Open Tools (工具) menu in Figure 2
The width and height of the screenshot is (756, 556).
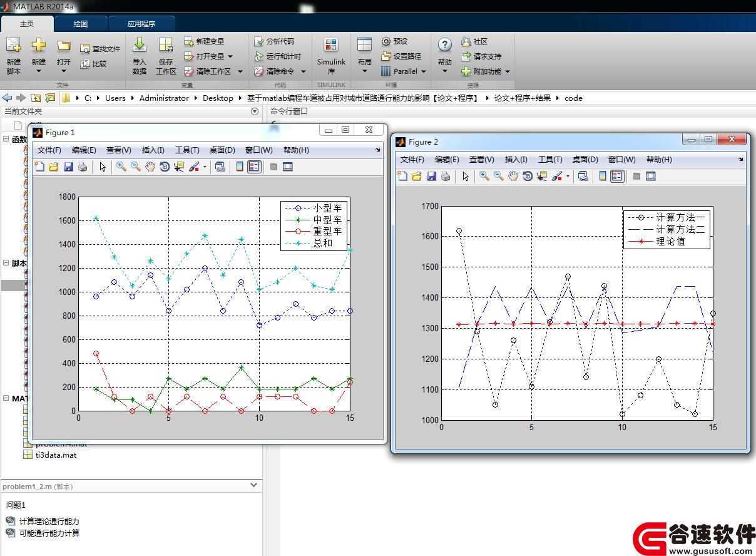(x=550, y=160)
